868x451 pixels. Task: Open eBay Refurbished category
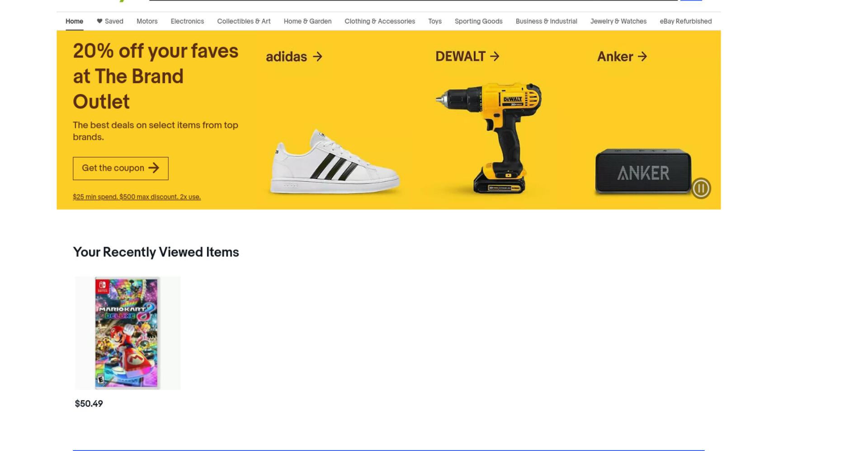pos(685,21)
